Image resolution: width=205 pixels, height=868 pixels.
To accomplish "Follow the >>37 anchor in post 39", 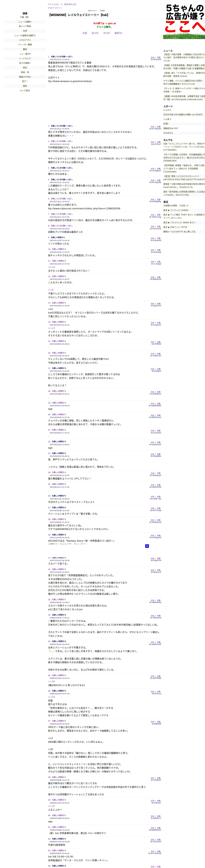I will pos(51,806).
